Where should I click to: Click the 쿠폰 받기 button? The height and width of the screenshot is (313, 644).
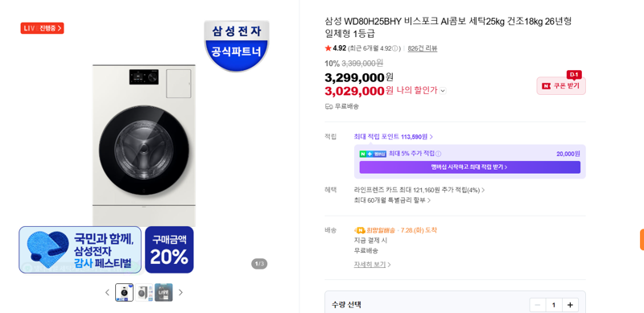tap(561, 86)
